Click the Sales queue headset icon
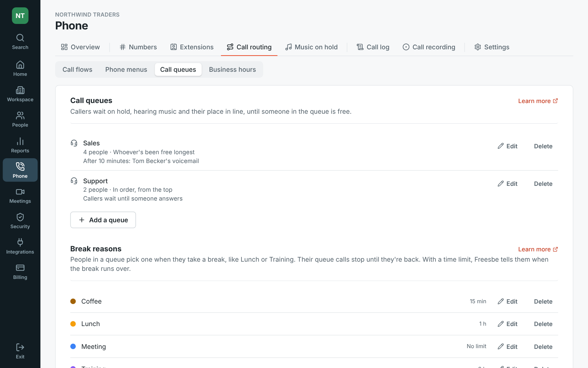The width and height of the screenshot is (588, 368). point(74,143)
